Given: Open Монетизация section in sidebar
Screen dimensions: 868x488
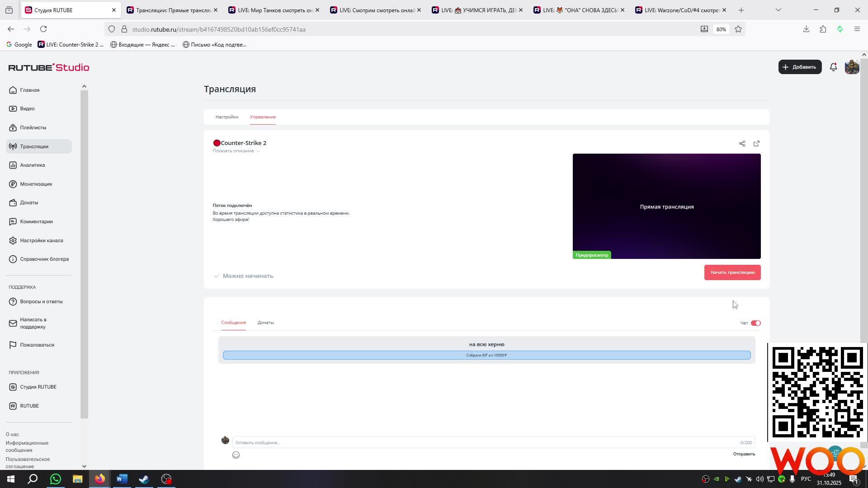Looking at the screenshot, I should [x=36, y=184].
